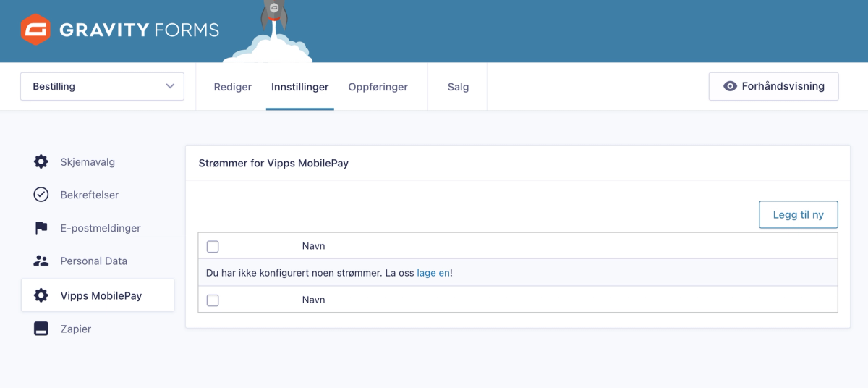This screenshot has width=868, height=388.
Task: Select the Innstillinger tab
Action: click(300, 87)
